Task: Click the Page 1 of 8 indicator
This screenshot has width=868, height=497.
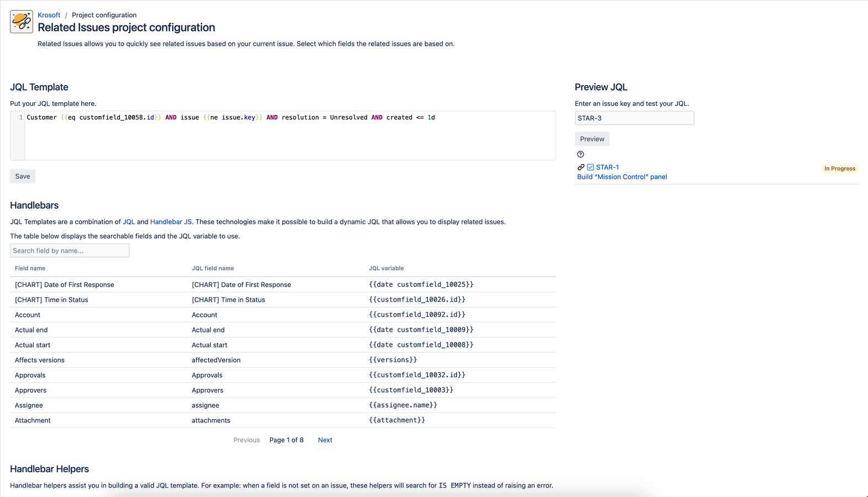Action: click(287, 440)
